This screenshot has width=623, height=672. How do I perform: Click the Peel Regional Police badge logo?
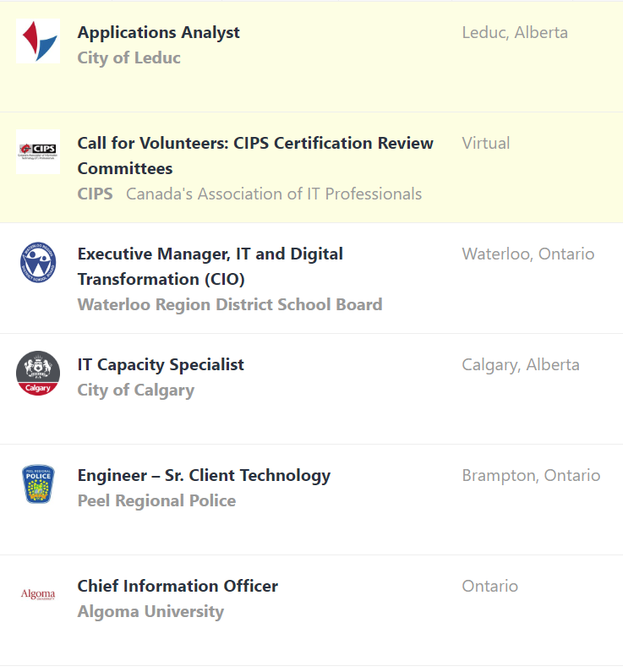pos(38,484)
